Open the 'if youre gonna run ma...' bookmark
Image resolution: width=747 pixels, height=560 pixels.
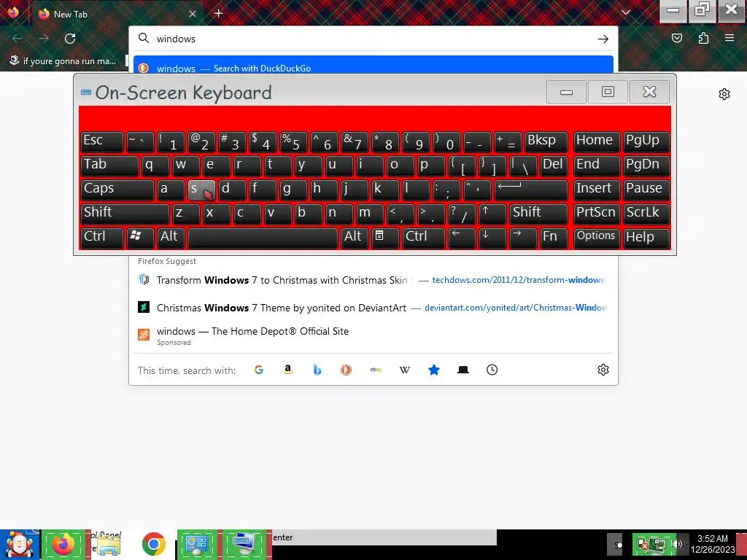point(63,61)
